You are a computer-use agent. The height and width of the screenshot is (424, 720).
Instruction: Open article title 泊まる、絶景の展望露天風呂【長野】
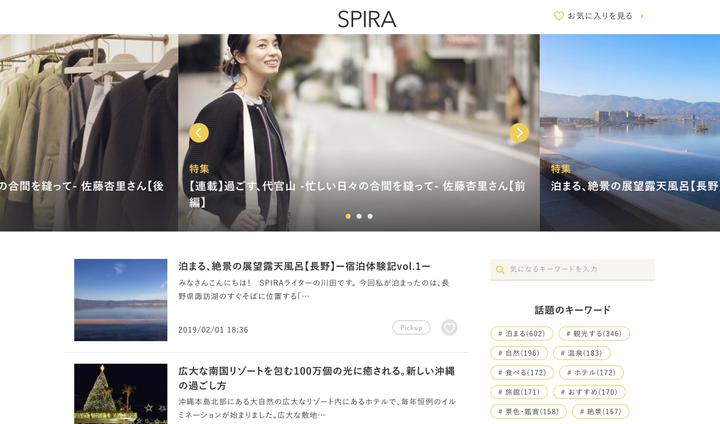[x=304, y=266]
